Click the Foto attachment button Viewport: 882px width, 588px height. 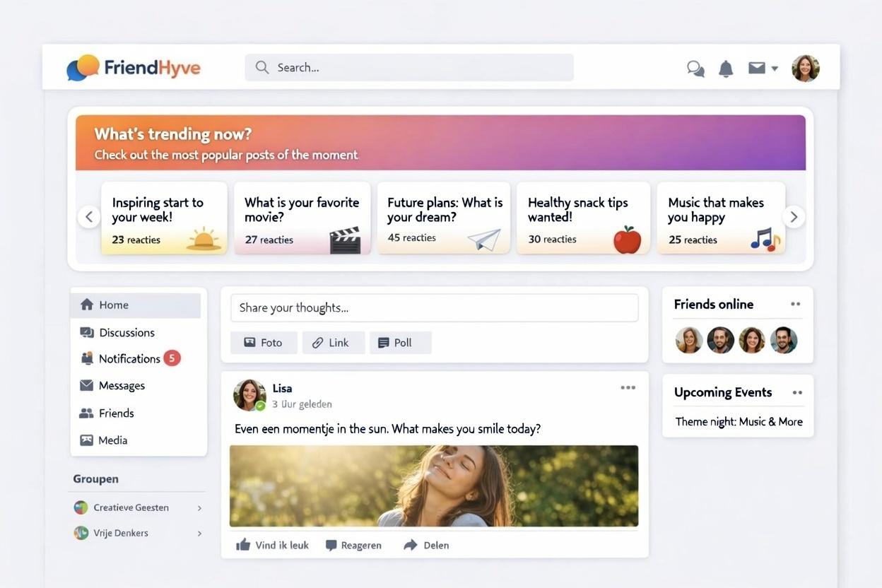[x=263, y=343]
